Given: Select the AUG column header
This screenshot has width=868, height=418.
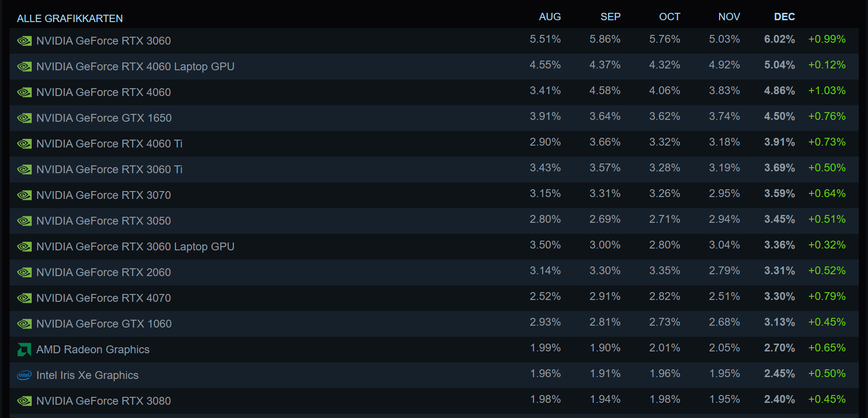Looking at the screenshot, I should click(550, 17).
